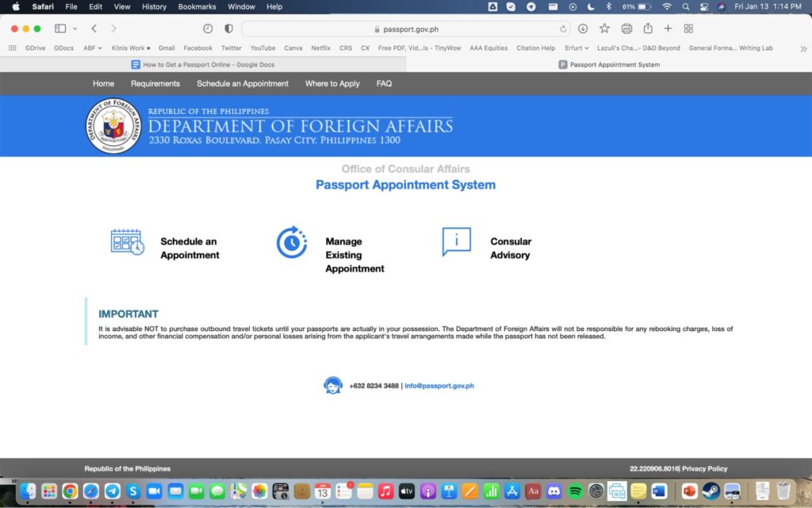Open the sidebar options chevron

tap(75, 29)
